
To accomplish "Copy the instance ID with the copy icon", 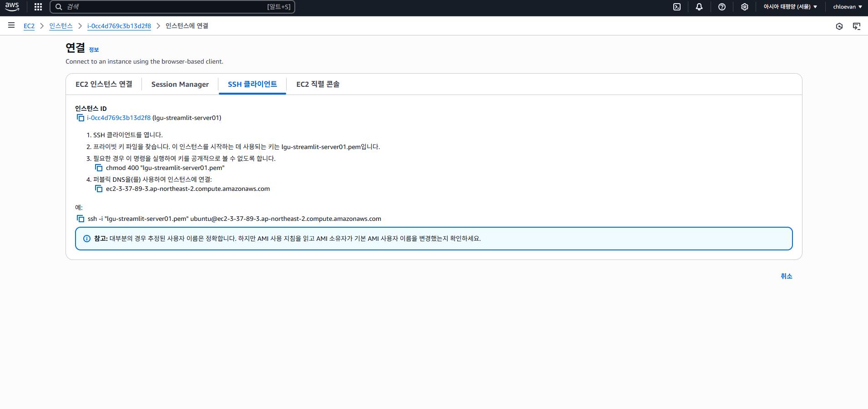I will 81,118.
